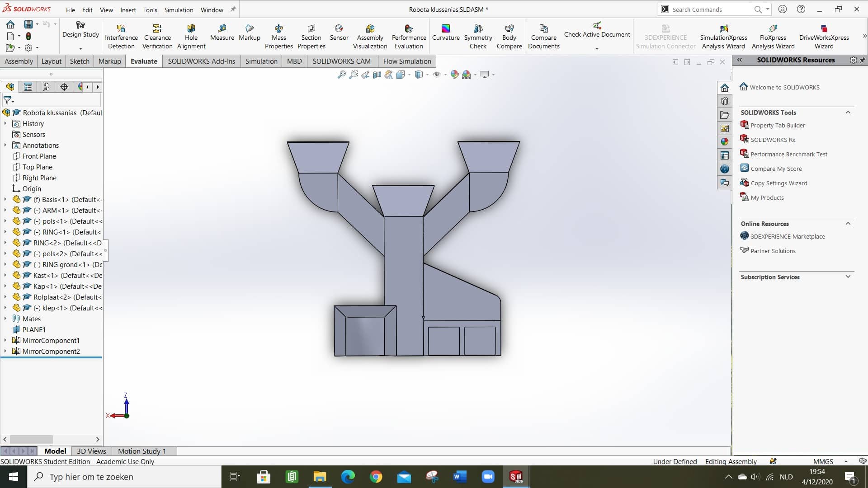Toggle visibility of pols<1> component
Image resolution: width=868 pixels, height=488 pixels.
pyautogui.click(x=54, y=221)
